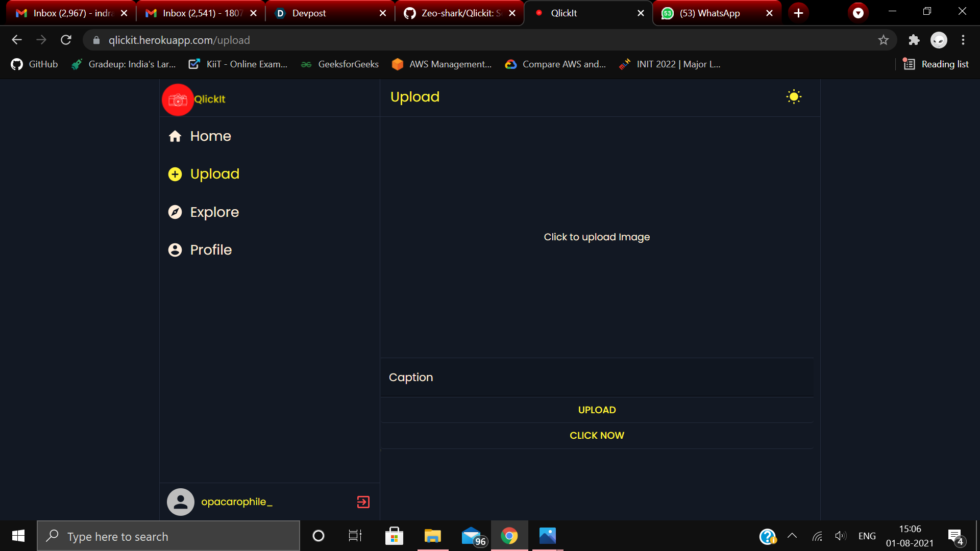
Task: Open Chrome three-dot menu
Action: (x=963, y=40)
